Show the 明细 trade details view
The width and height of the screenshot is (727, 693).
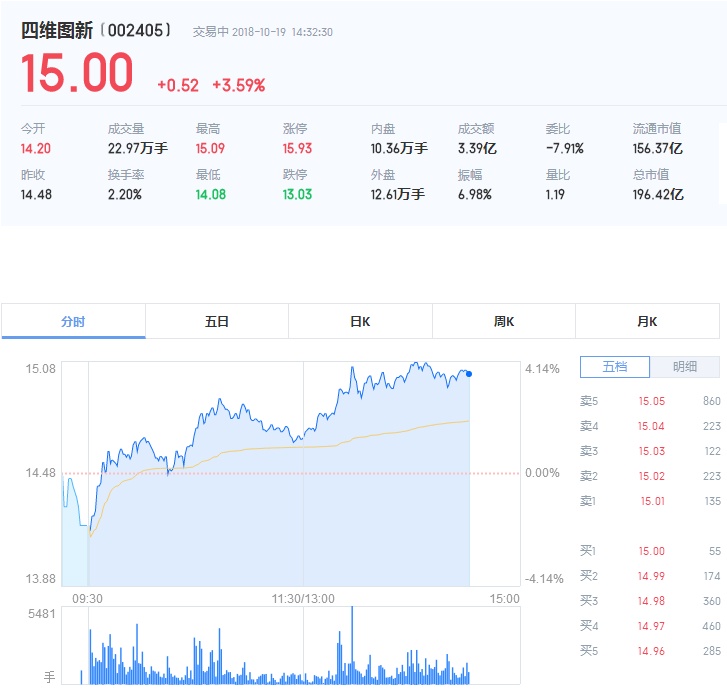pyautogui.click(x=684, y=367)
